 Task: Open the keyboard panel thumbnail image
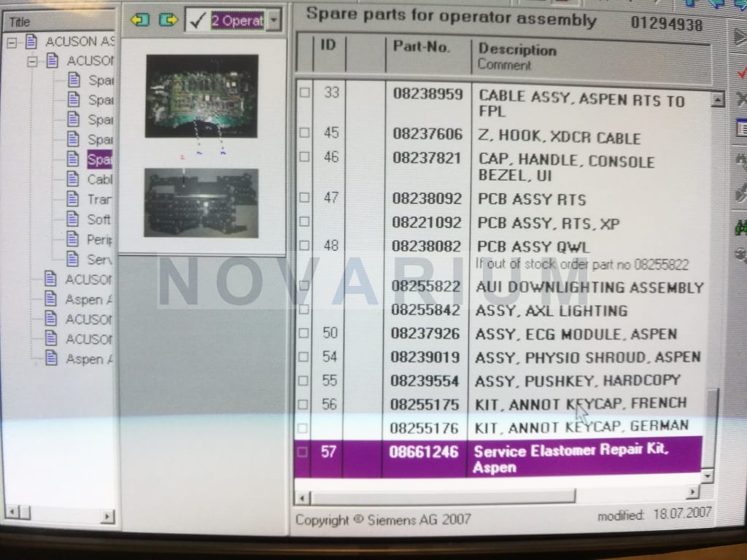click(x=201, y=203)
